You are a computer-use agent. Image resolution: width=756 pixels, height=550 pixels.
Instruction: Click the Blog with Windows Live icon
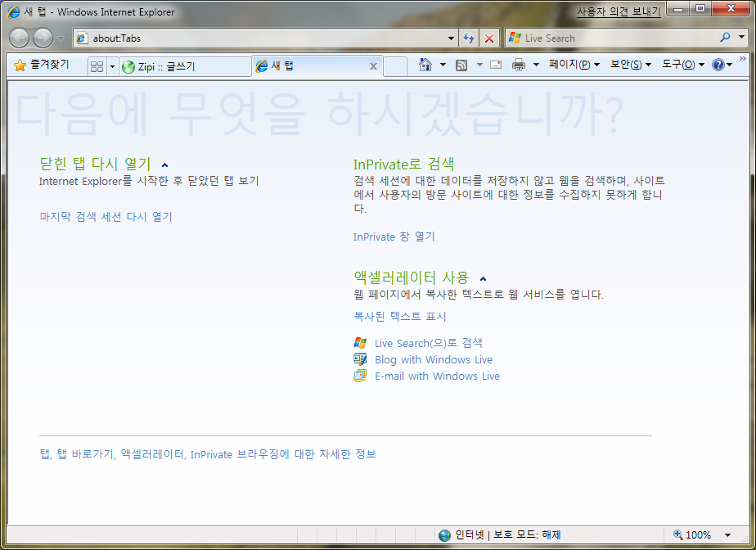point(360,359)
